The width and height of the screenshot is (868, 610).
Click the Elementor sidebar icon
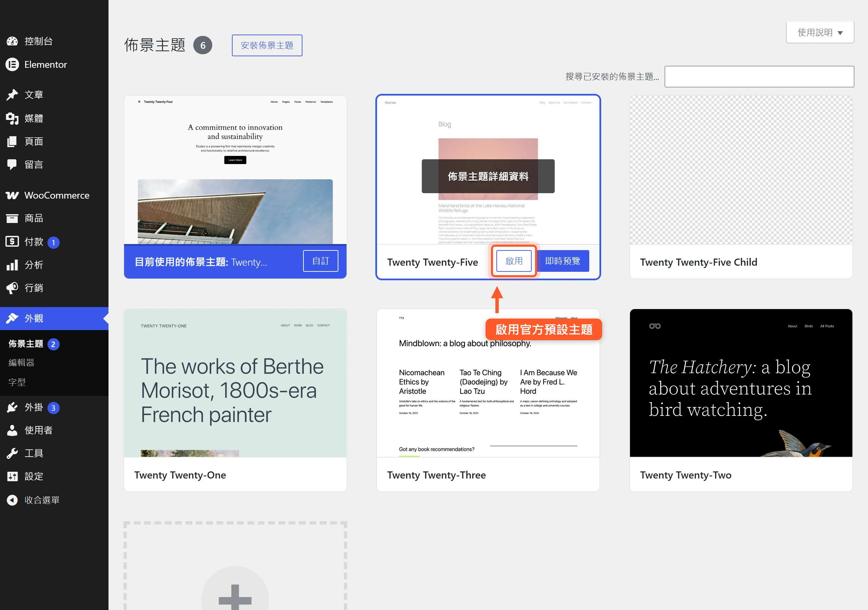(x=12, y=65)
